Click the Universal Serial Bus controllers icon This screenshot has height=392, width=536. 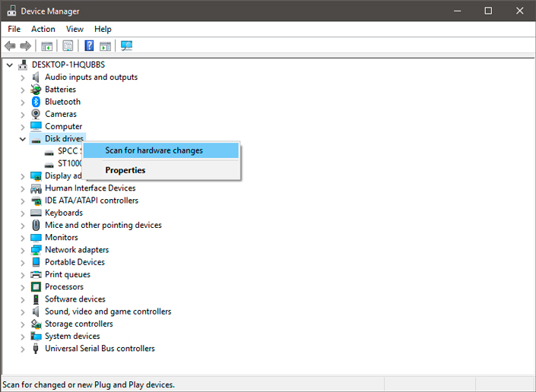tap(36, 349)
